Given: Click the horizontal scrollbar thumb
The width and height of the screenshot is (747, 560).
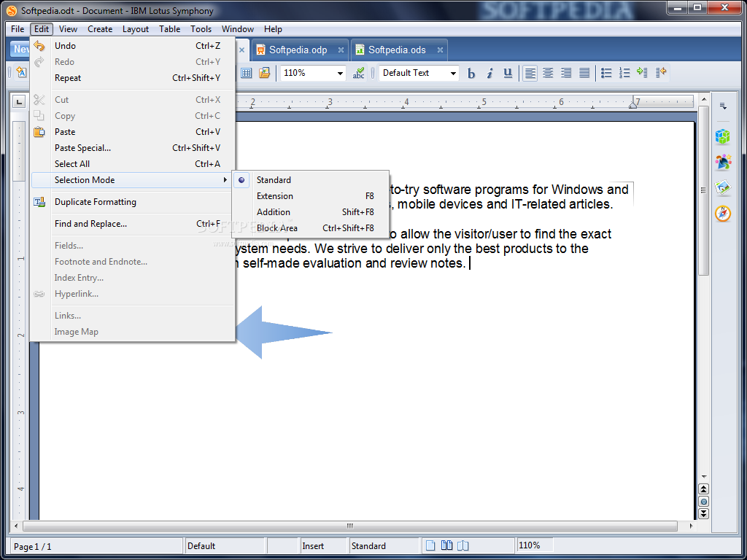Looking at the screenshot, I should pos(350,526).
